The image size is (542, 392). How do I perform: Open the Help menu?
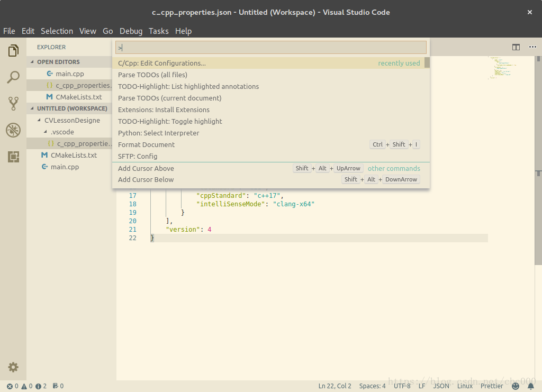pyautogui.click(x=183, y=31)
